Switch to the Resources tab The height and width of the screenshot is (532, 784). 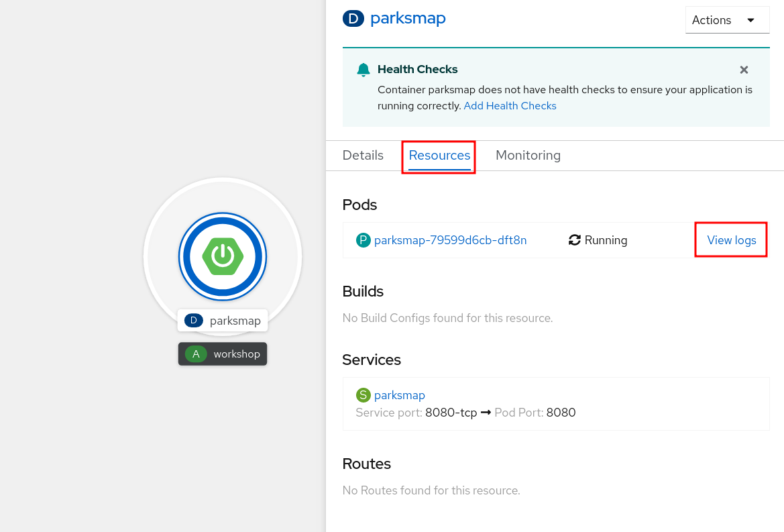click(x=439, y=155)
